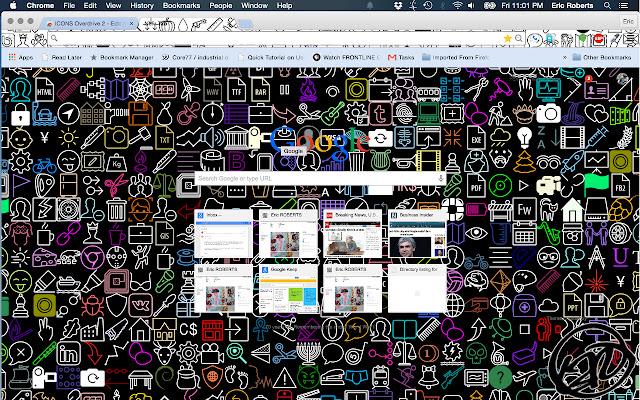Expand the Imported From Firefox folder

click(x=456, y=58)
